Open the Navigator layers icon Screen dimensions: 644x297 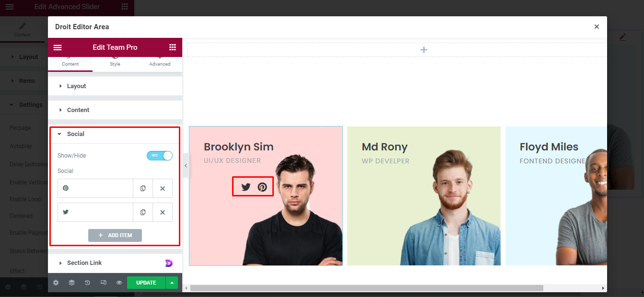point(71,283)
